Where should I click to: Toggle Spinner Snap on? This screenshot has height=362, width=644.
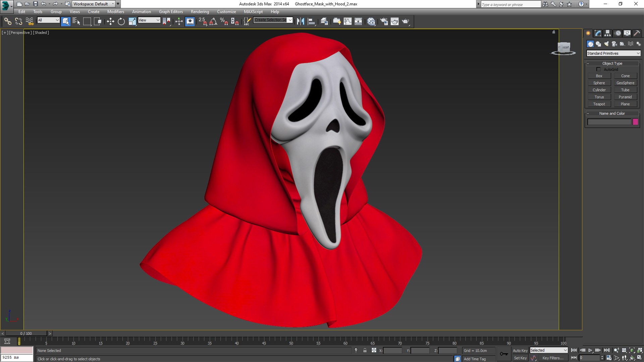coord(235,21)
